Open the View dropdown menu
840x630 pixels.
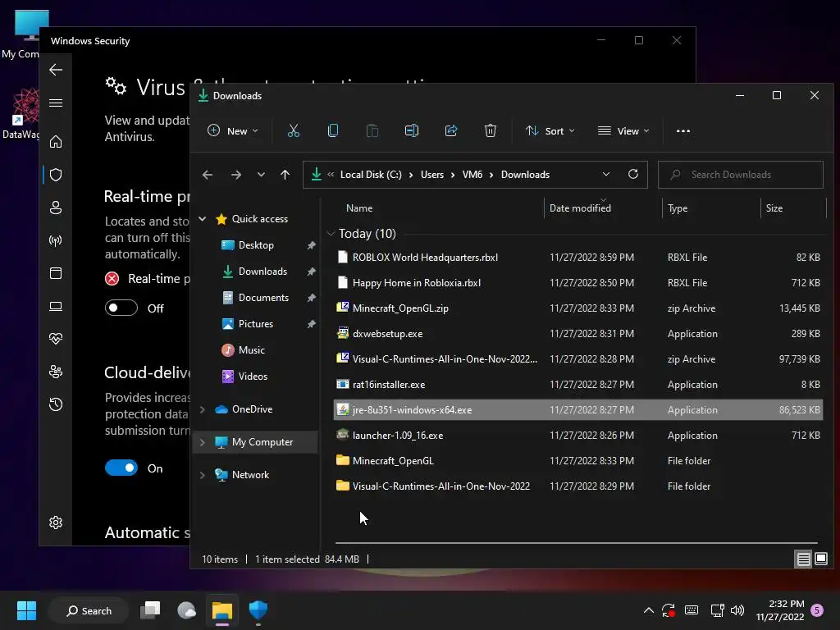623,130
